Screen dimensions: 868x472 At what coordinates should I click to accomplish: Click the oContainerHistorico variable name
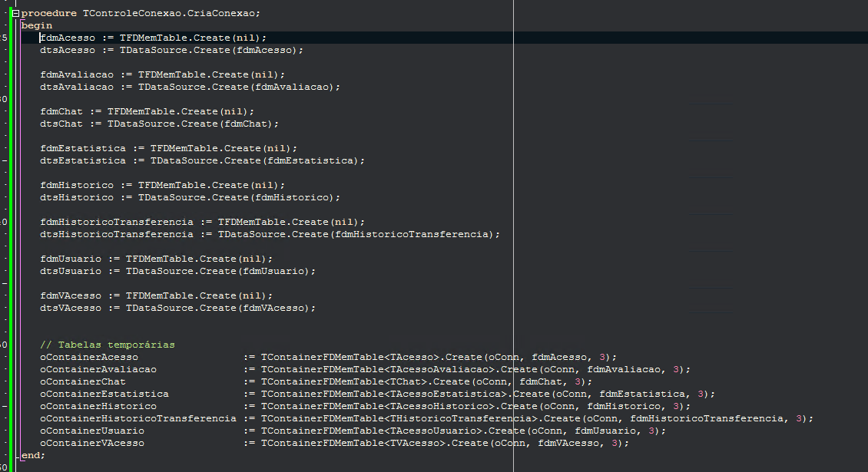pyautogui.click(x=98, y=406)
